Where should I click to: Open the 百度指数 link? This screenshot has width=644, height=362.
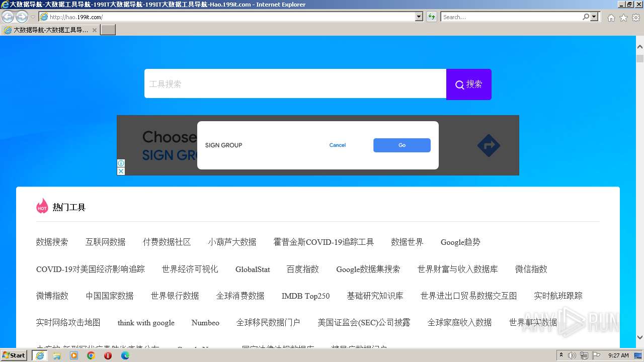pyautogui.click(x=303, y=269)
